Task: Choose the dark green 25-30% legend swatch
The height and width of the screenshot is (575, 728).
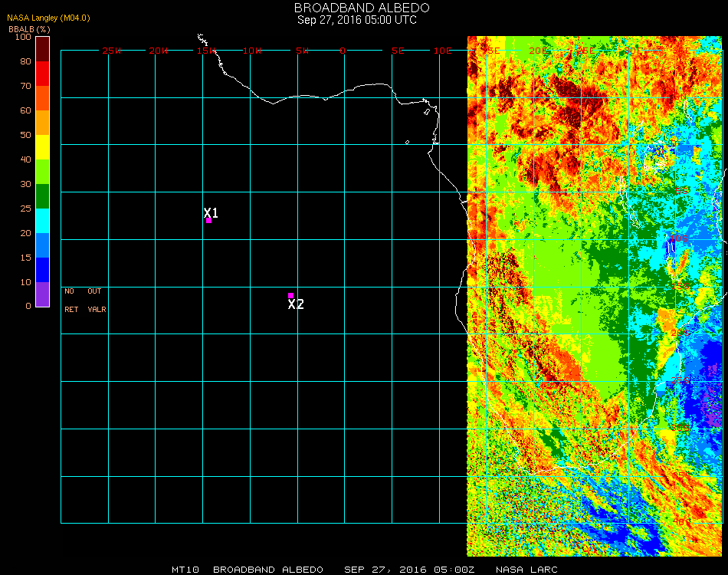Action: [42, 195]
